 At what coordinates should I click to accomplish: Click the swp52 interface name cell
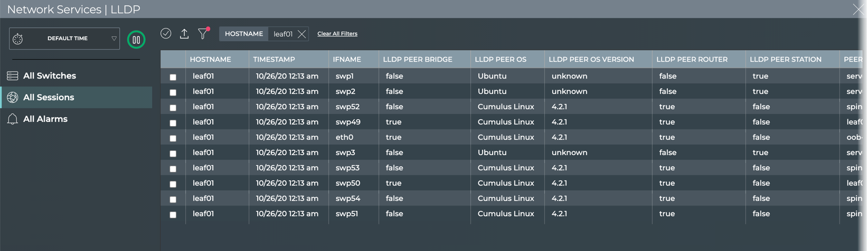347,107
